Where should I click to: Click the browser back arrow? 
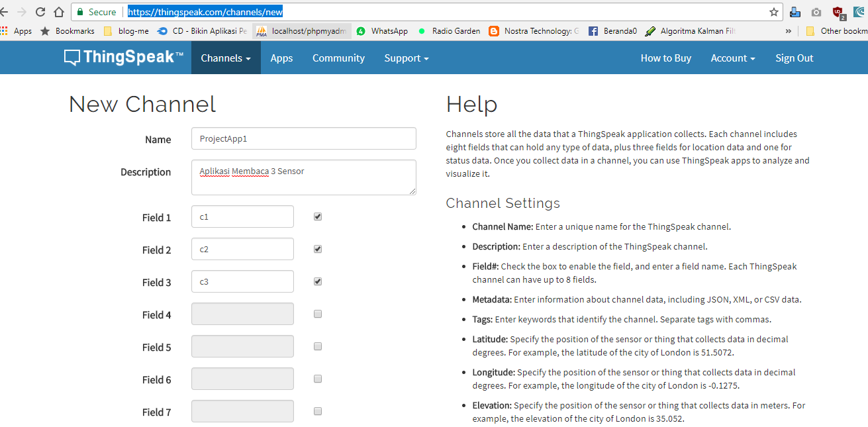point(3,12)
